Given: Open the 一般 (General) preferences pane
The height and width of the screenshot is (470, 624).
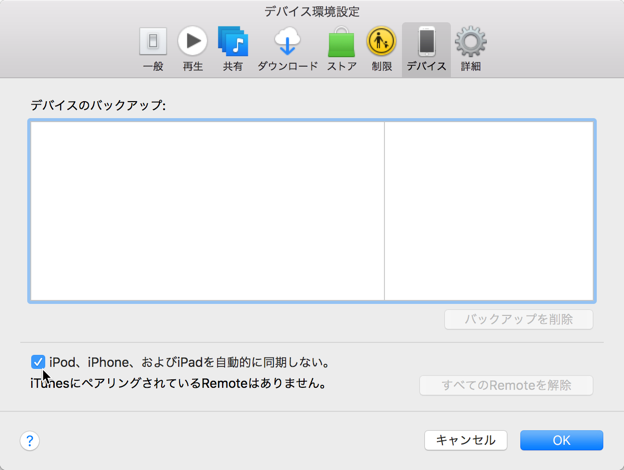Looking at the screenshot, I should tap(153, 49).
